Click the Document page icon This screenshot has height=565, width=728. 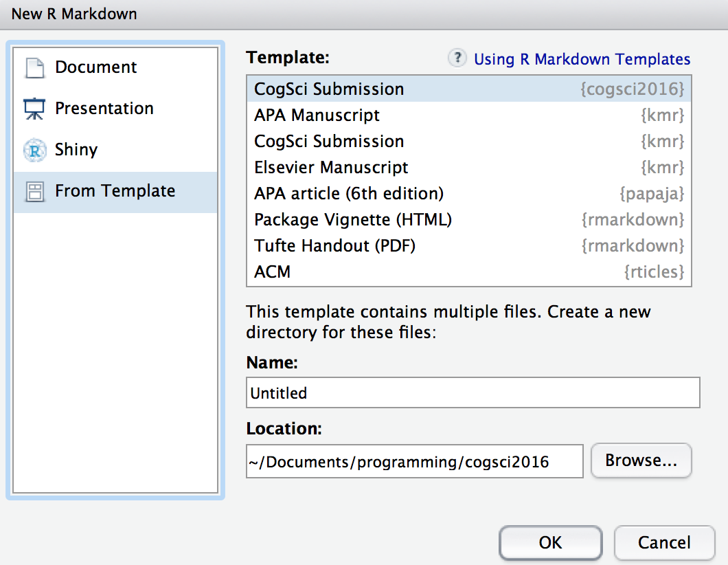click(x=35, y=68)
